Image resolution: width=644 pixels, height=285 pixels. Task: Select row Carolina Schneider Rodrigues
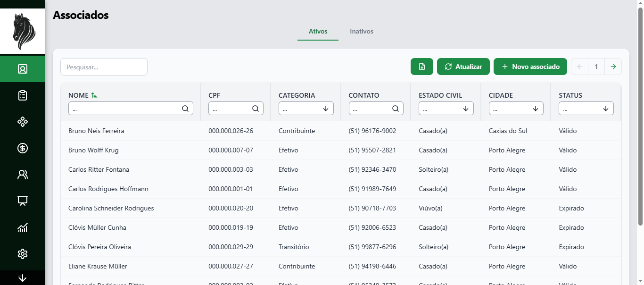tap(341, 208)
